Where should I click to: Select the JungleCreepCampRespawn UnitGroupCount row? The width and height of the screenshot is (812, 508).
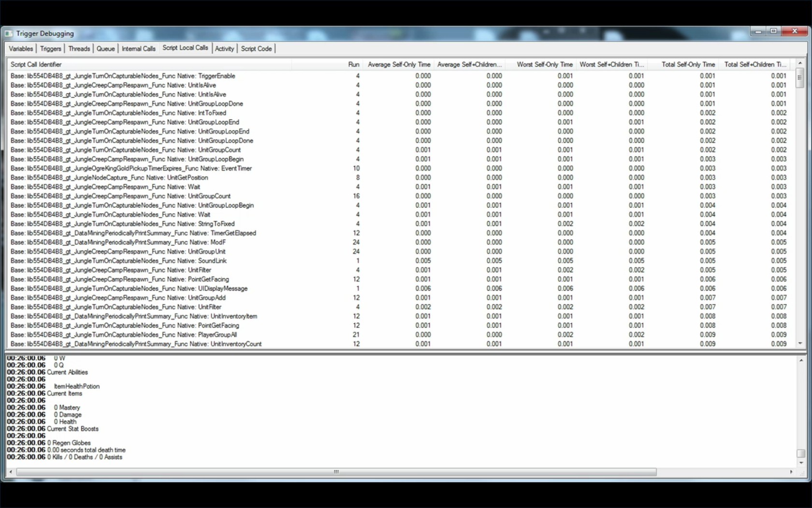tap(399, 196)
